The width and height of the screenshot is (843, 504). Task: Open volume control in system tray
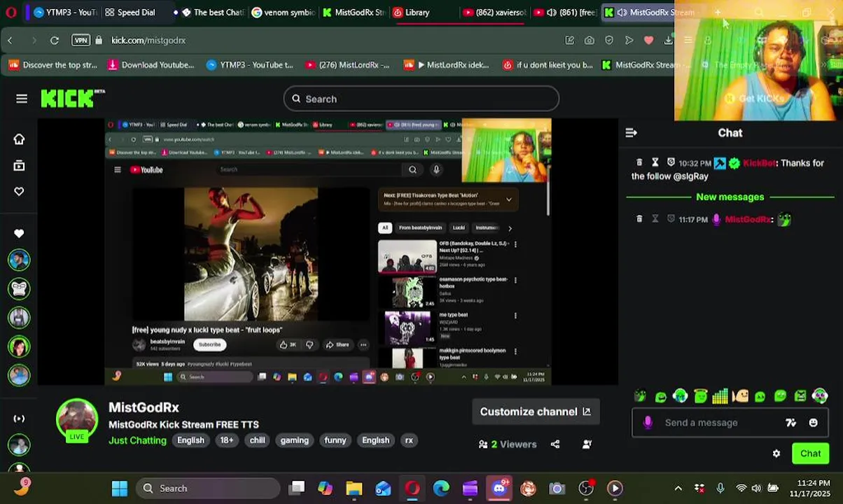point(756,489)
